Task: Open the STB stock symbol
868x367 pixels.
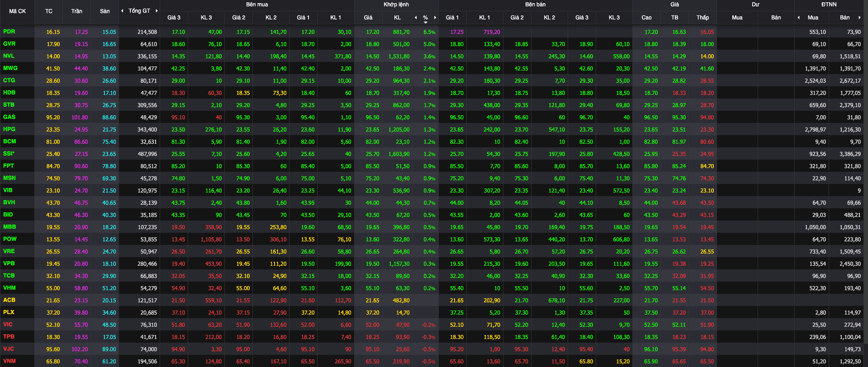Action: tap(9, 105)
